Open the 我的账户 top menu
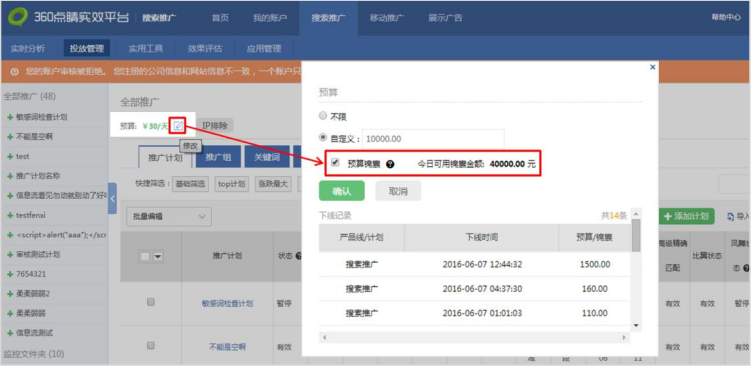This screenshot has height=368, width=753. tap(270, 18)
